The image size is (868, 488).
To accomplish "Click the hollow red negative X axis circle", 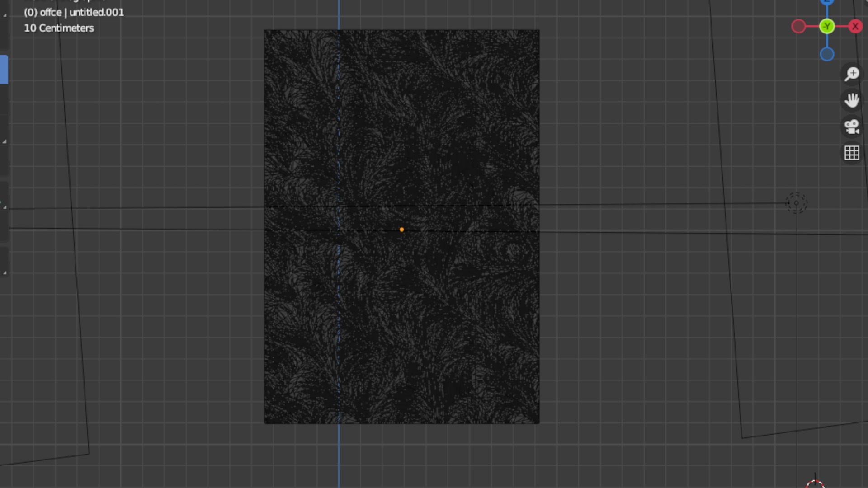I will [799, 27].
